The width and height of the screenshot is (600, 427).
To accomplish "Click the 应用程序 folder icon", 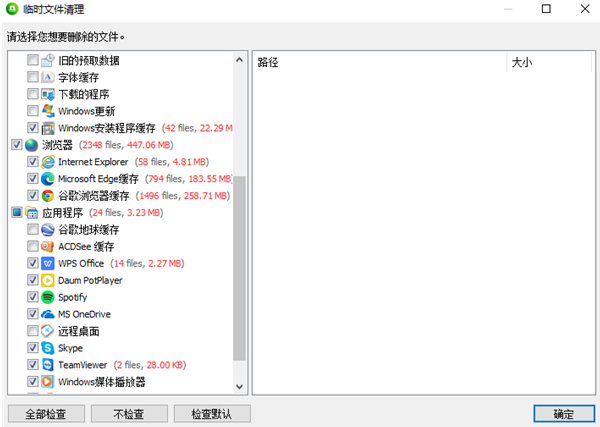I will [31, 212].
